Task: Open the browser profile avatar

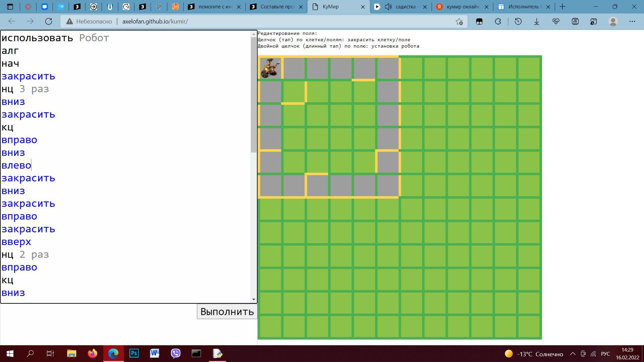Action: (613, 21)
